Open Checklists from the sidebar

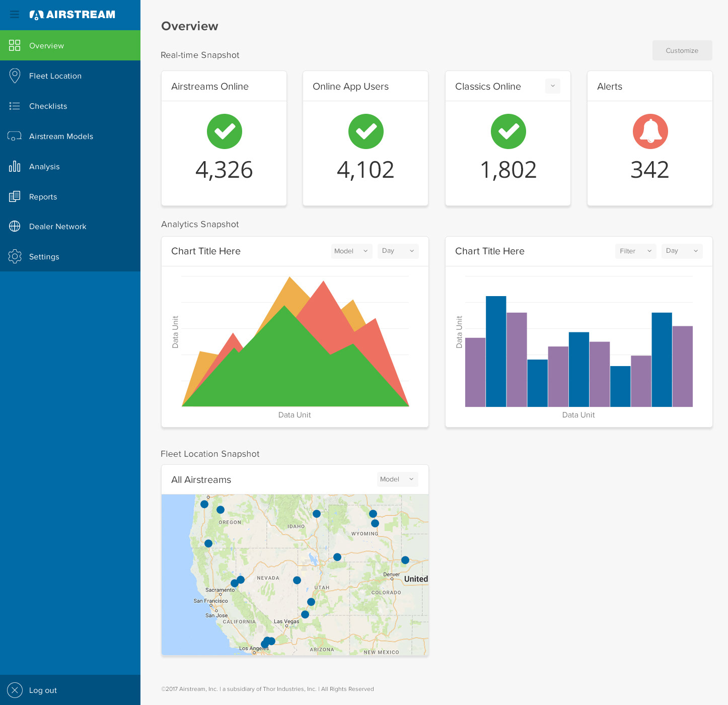(70, 106)
